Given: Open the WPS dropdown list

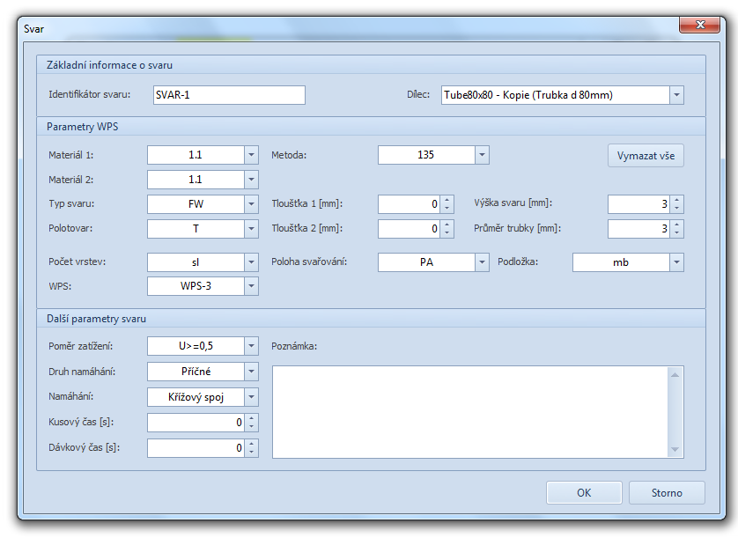Looking at the screenshot, I should 251,286.
